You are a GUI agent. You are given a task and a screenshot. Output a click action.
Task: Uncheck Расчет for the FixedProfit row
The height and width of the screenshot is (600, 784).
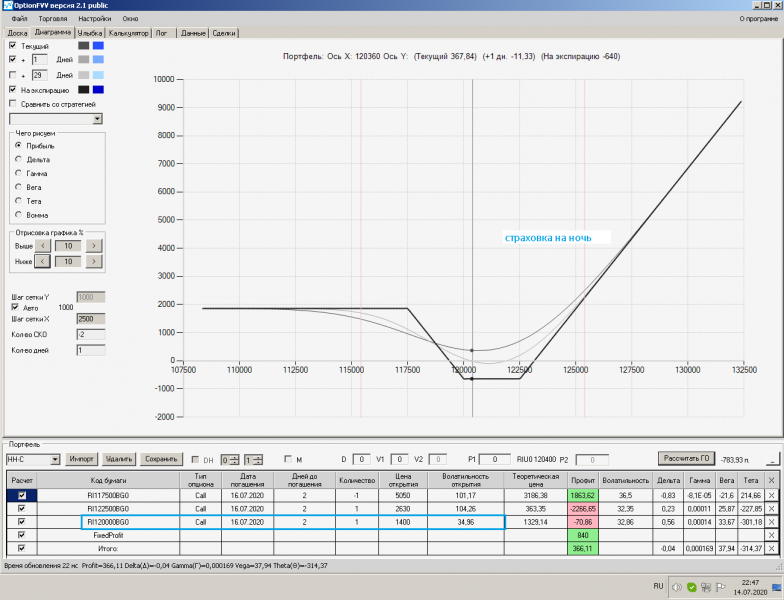click(x=22, y=535)
